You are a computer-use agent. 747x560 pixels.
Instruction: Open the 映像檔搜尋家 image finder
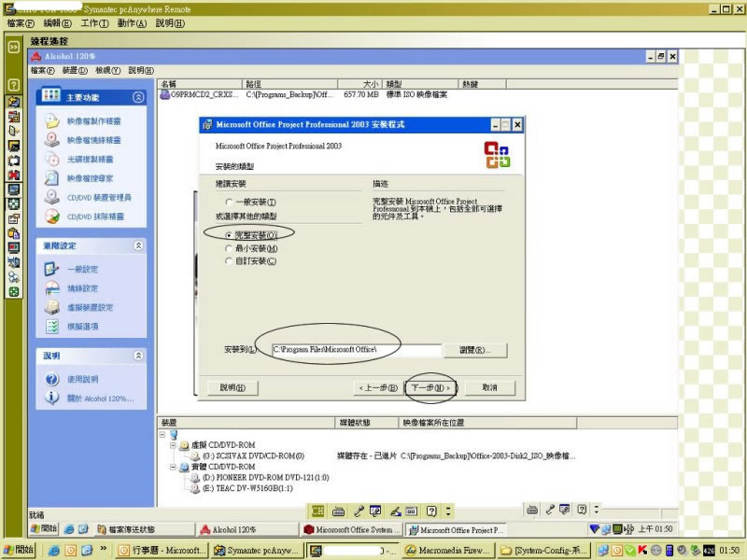pos(90,178)
